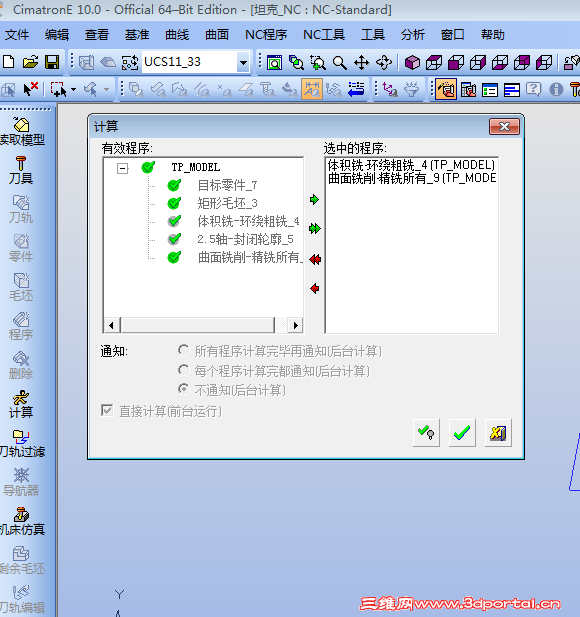Screen dimensions: 580x617
Task: Open the NC工具 menu
Action: (324, 35)
